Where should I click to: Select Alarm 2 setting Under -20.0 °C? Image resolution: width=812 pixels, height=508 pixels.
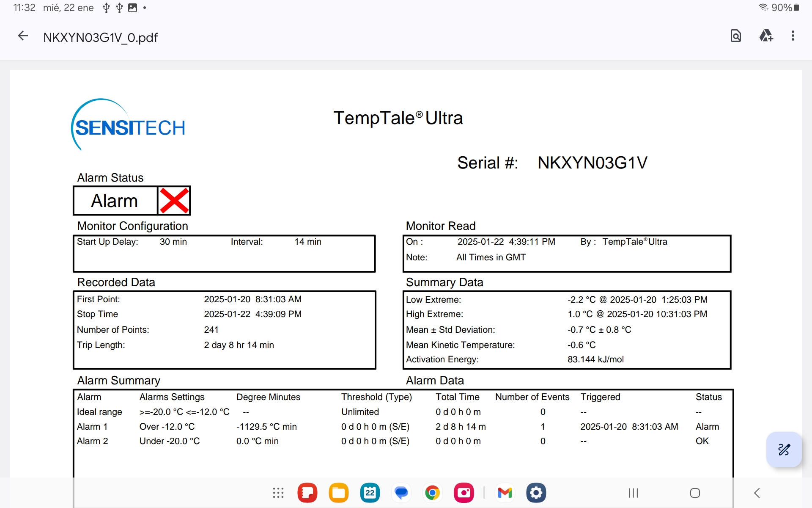pyautogui.click(x=170, y=441)
